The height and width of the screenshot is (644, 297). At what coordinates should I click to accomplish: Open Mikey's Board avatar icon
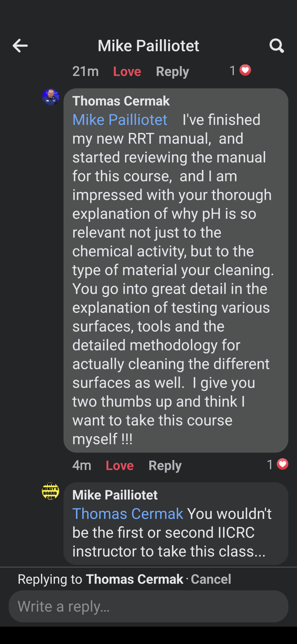tap(51, 491)
